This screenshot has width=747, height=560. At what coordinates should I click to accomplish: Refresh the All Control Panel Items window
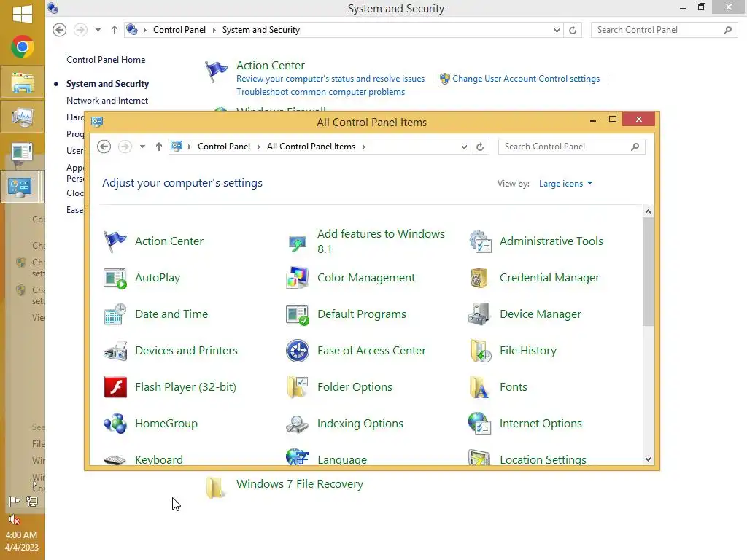coord(480,147)
